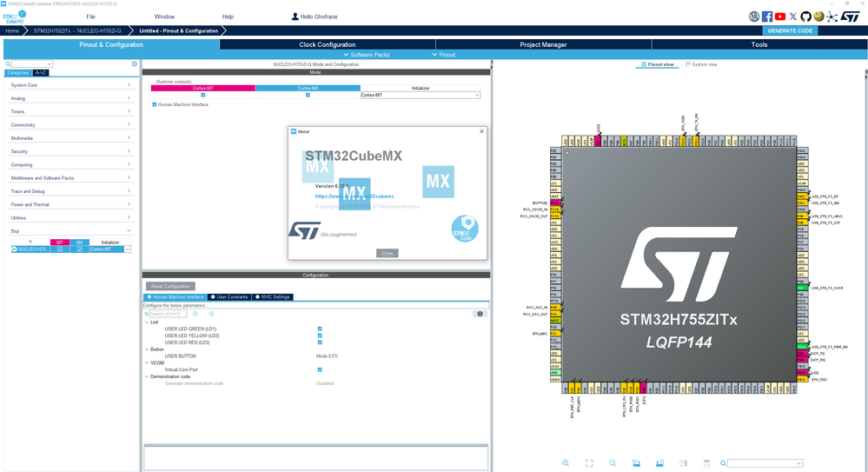This screenshot has width=868, height=472.
Task: Rotate the chip view clockwise icon
Action: [636, 463]
